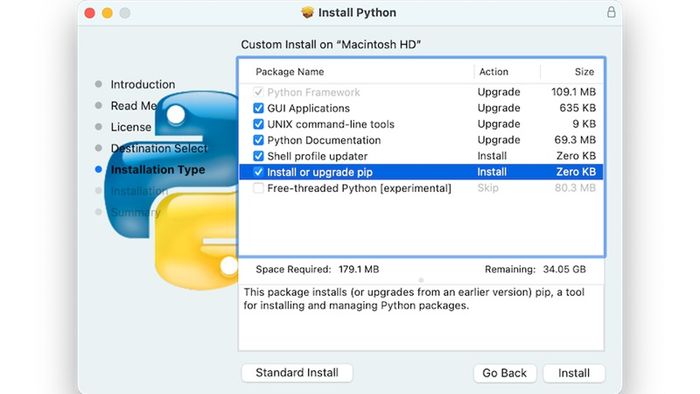Click the package icon beside Install Python title

(x=307, y=12)
